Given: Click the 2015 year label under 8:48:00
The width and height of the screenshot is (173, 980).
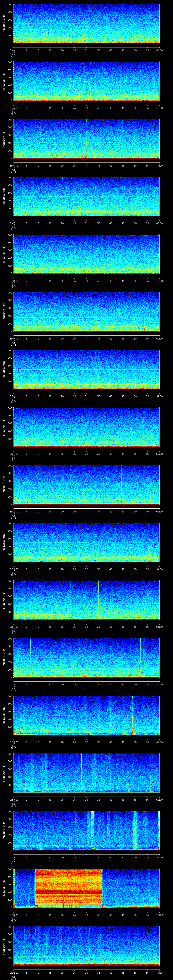Looking at the screenshot, I should (x=13, y=287).
